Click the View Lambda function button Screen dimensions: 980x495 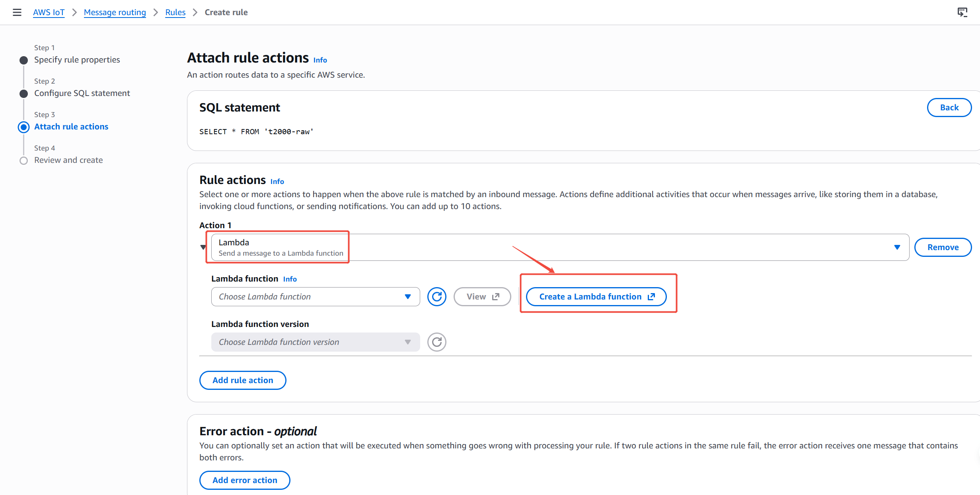(482, 297)
